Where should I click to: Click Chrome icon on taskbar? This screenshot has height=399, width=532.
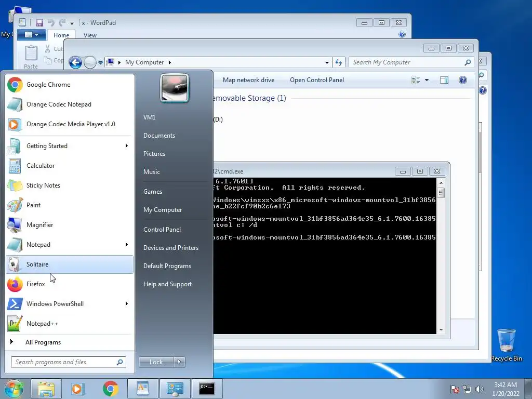(110, 389)
